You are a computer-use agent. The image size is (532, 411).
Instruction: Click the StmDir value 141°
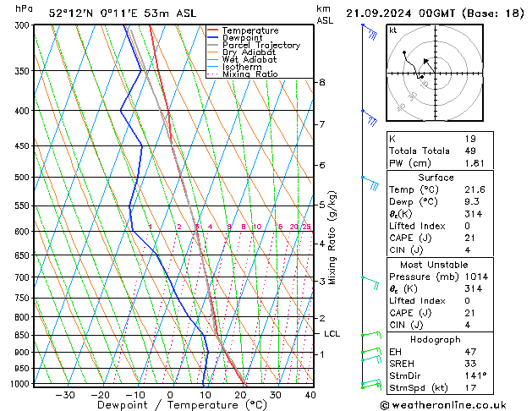(x=475, y=375)
